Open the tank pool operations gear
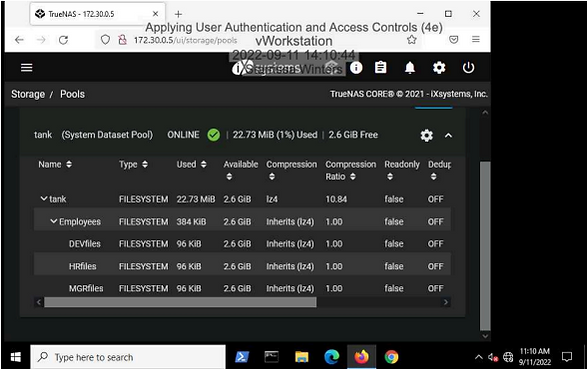Screen dimensions: 587x369 tap(426, 135)
